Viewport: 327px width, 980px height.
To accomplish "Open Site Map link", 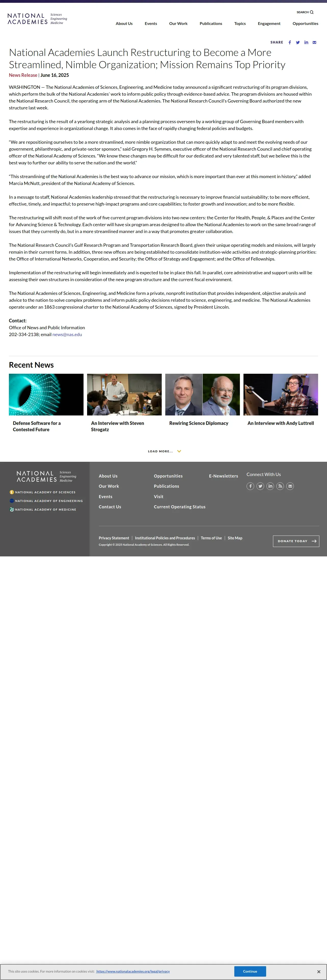I will click(235, 538).
